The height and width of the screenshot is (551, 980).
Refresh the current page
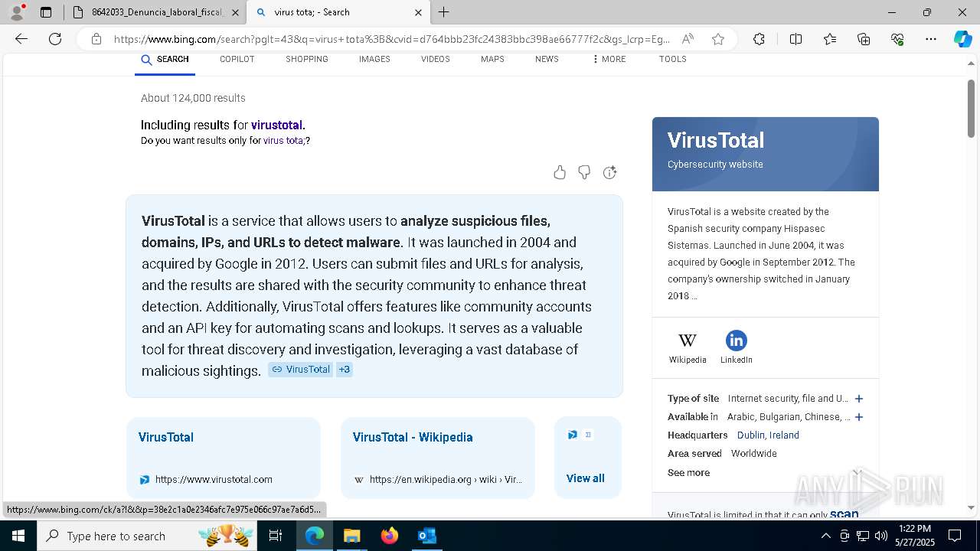click(x=55, y=39)
